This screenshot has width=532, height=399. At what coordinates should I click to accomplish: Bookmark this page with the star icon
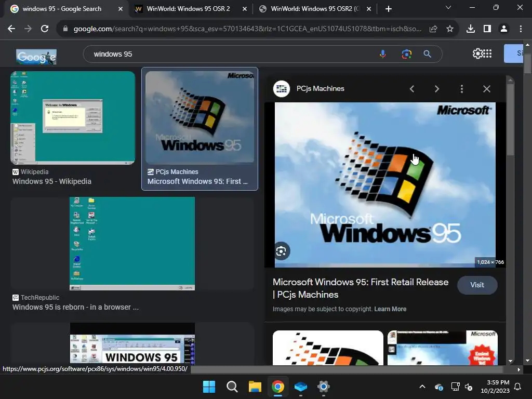(450, 29)
